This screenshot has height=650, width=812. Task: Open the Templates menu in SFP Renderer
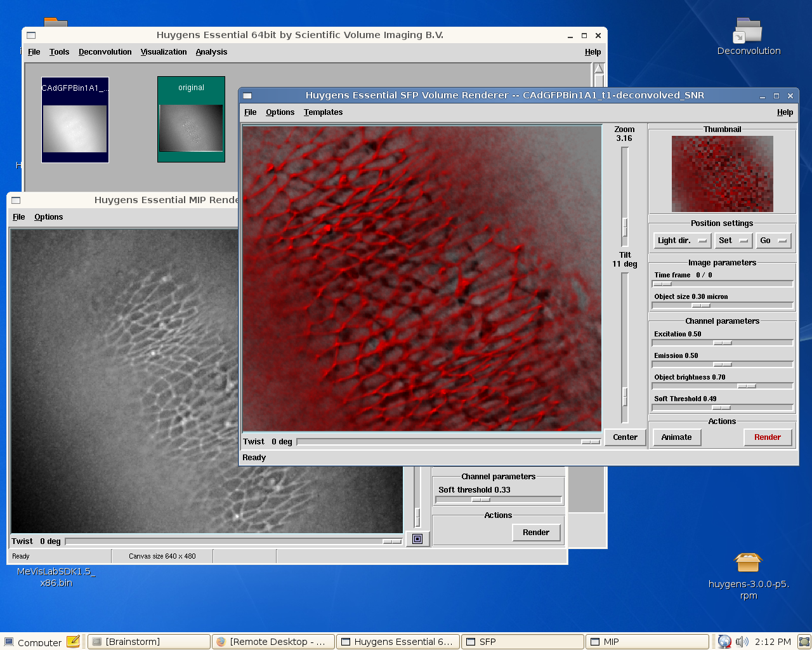click(x=323, y=112)
